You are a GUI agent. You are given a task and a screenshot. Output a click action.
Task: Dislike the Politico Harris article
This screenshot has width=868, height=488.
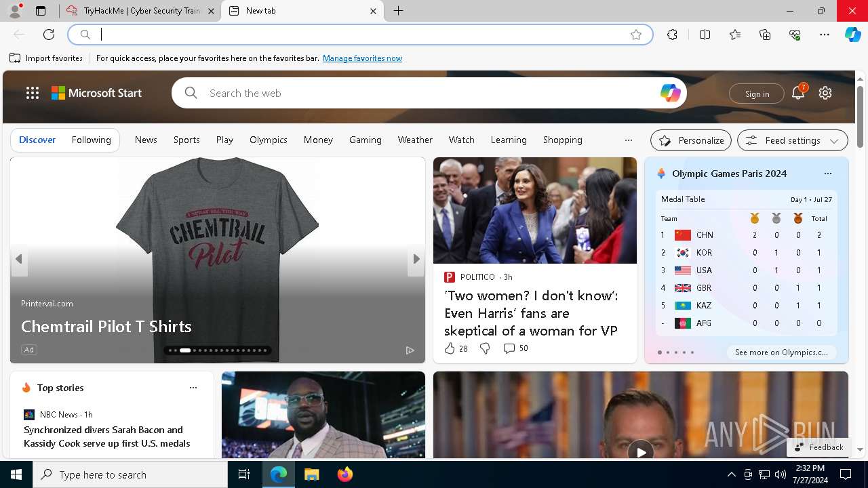click(485, 348)
